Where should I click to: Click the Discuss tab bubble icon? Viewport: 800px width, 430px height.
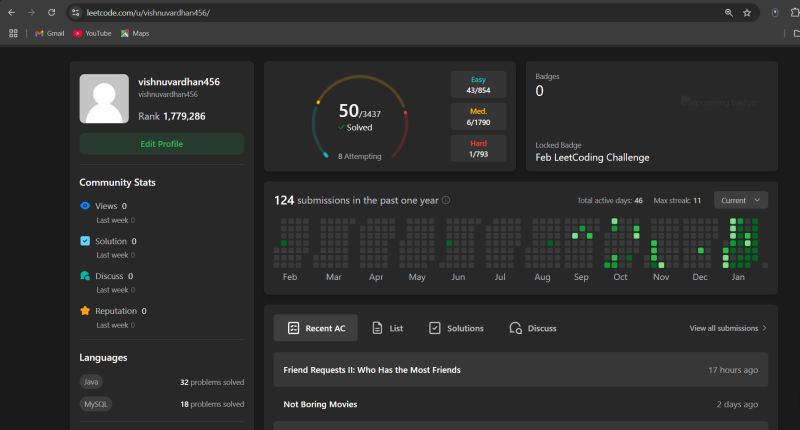(515, 328)
